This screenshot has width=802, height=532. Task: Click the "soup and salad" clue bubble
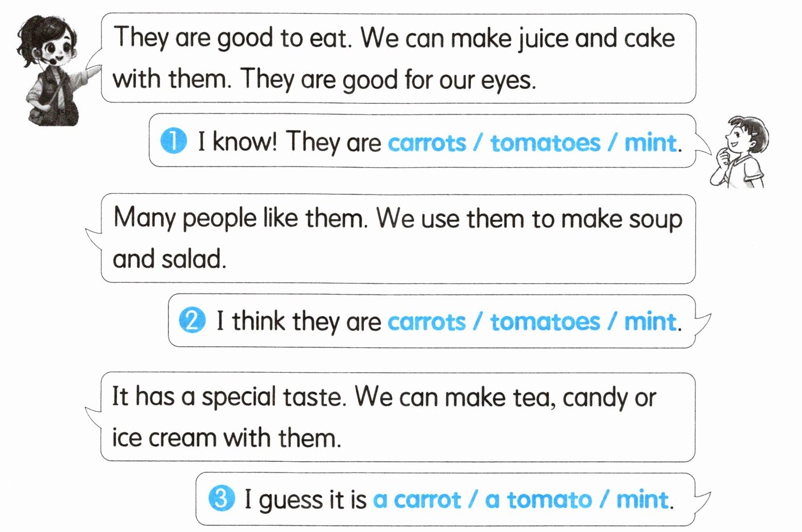pos(398,239)
